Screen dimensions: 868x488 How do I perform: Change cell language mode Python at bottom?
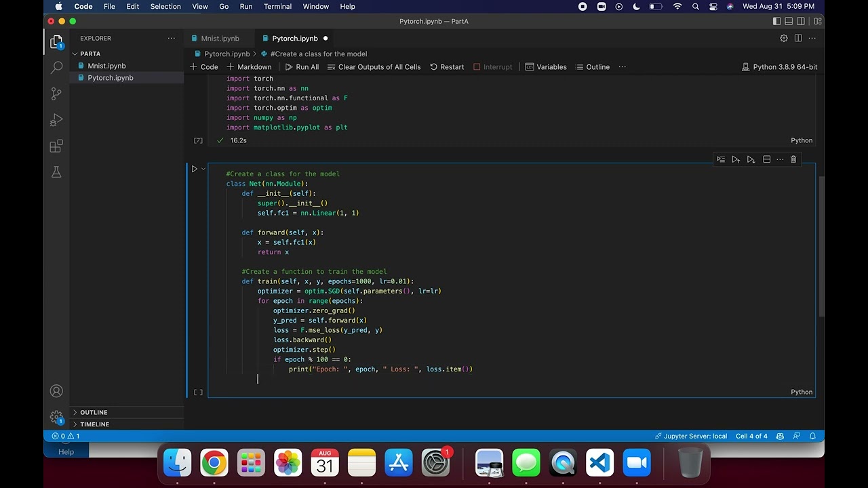[802, 392]
